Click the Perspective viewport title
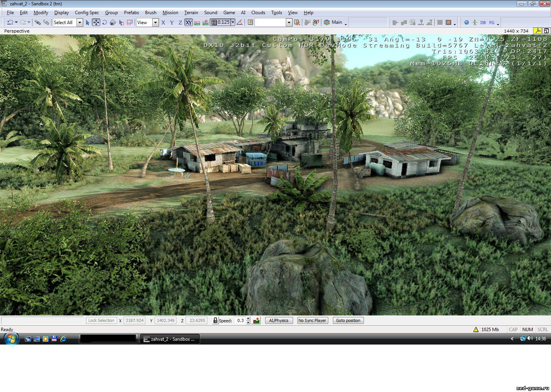This screenshot has width=551, height=392. 17,31
